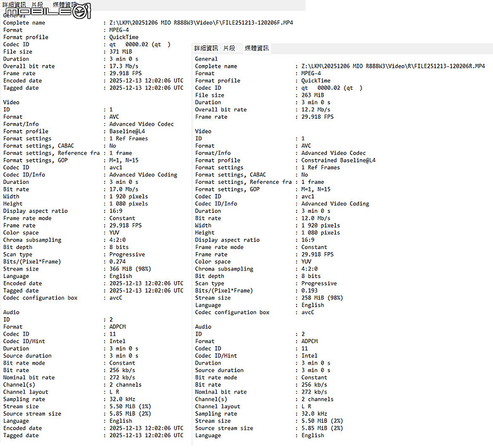The image size is (493, 448).
Task: Select the 272 kb/s nominal bit rate in right window
Action: point(314,392)
